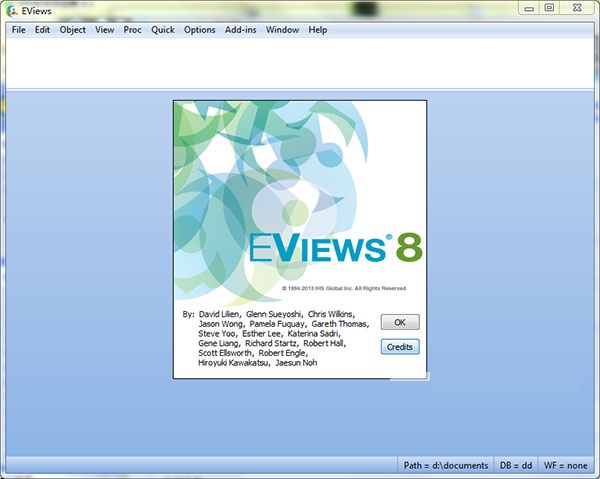This screenshot has width=600, height=479.
Task: Minimize the EViews window
Action: pos(526,8)
